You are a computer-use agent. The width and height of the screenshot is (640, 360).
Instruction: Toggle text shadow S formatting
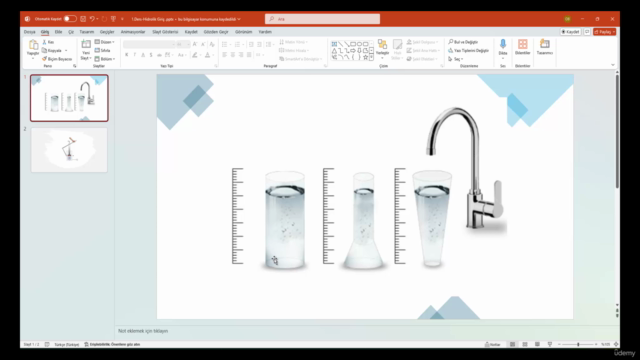point(151,55)
